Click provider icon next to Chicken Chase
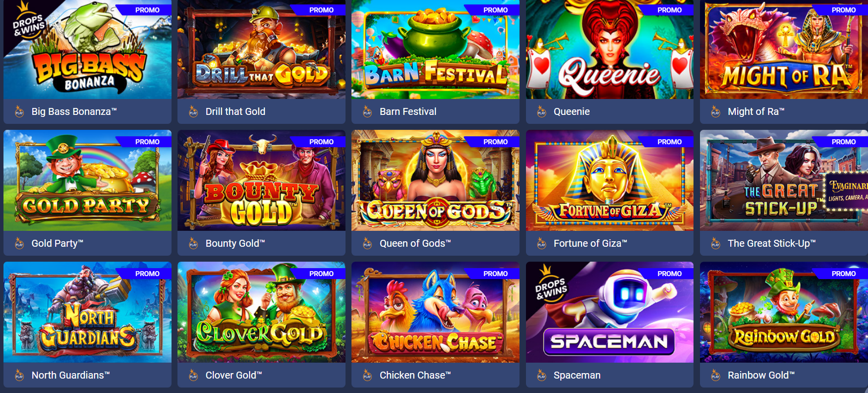Screen dimensions: 868x393 point(367,375)
